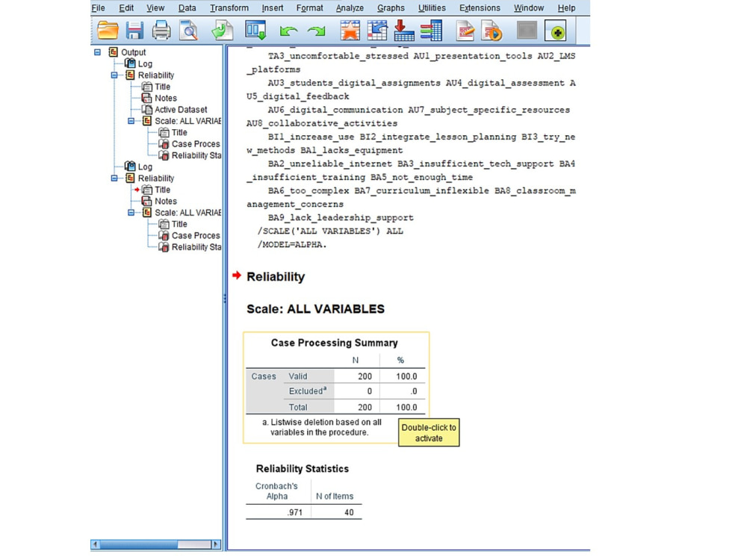
Task: Click the Print toolbar icon
Action: pos(161,31)
